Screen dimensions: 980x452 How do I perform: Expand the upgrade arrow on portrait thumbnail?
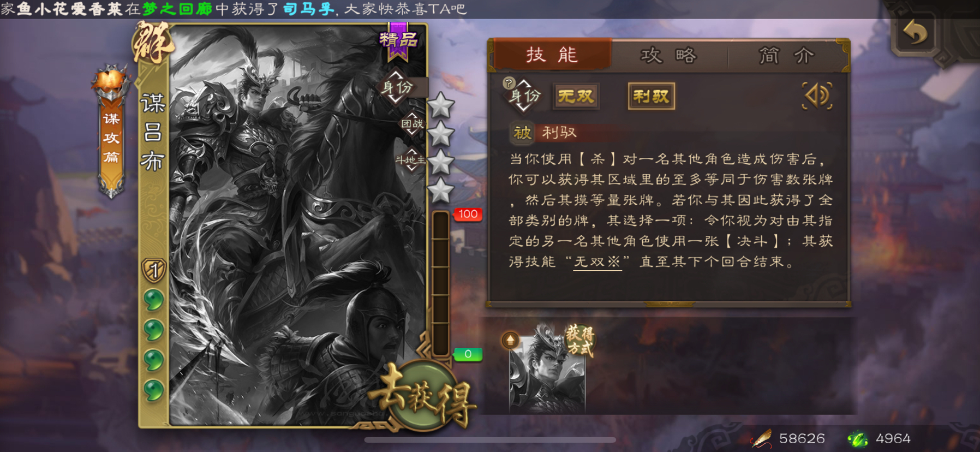pos(510,341)
